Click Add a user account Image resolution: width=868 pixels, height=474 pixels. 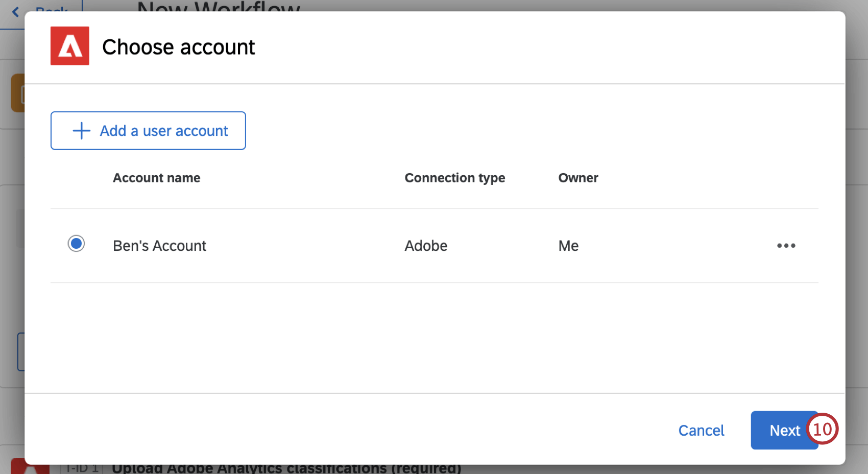(148, 131)
